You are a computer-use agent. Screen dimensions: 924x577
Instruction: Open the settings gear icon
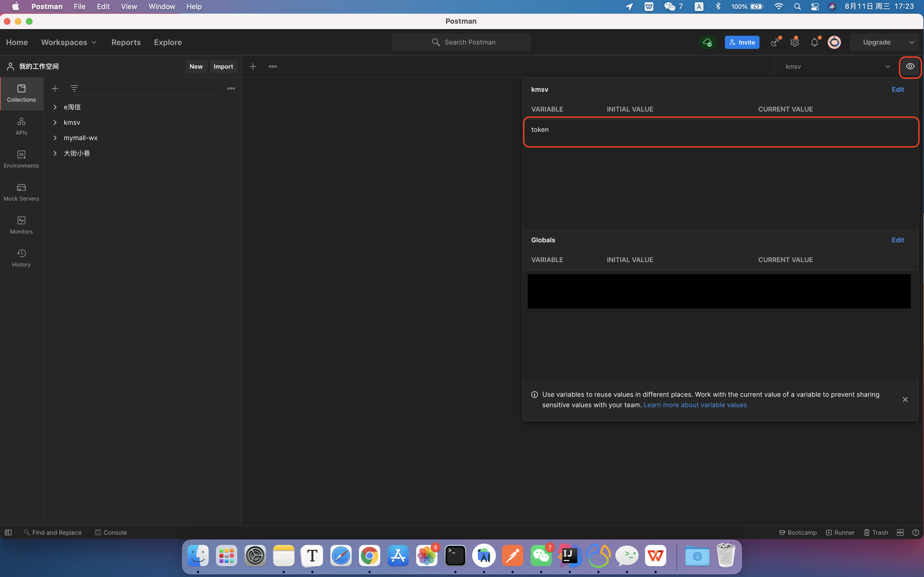(x=794, y=42)
